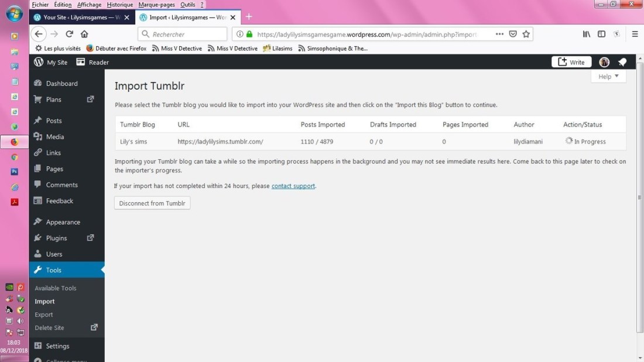Image resolution: width=644 pixels, height=362 pixels.
Task: Open WordPress notifications bell icon
Action: (x=622, y=62)
